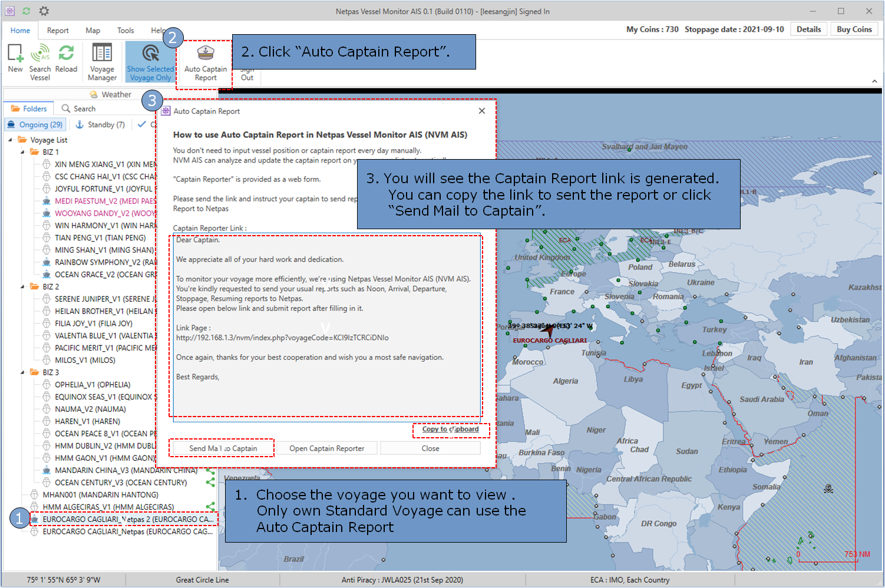Image resolution: width=885 pixels, height=588 pixels.
Task: Click the share icon beside OCEAN CENTURY_V3
Action: [x=210, y=483]
